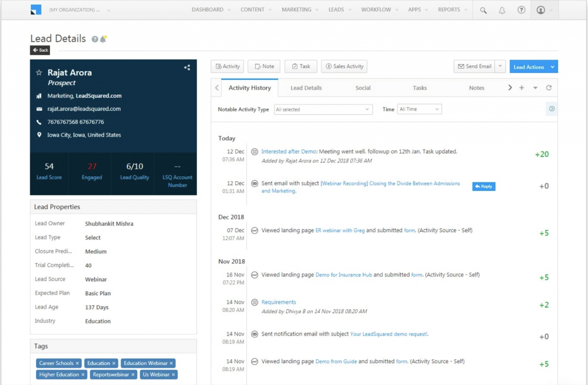Remove the Us Webinar tag
The image size is (588, 385).
[173, 375]
